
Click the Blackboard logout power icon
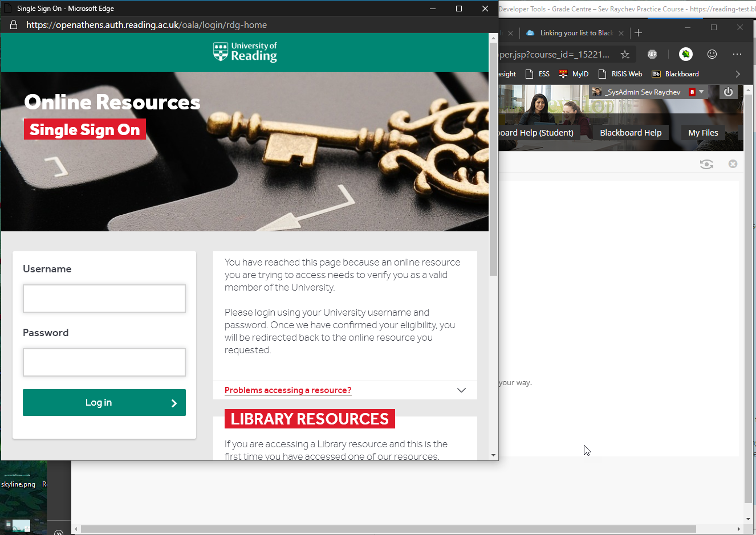[728, 92]
